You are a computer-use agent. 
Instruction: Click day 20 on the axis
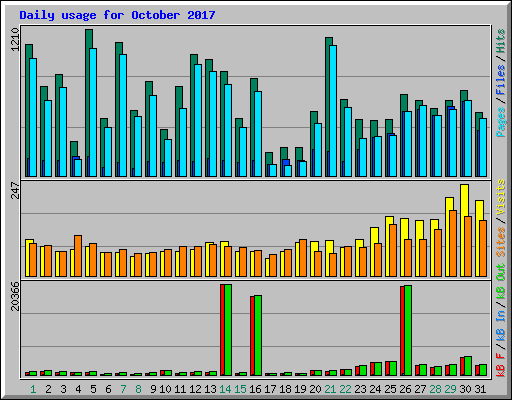[315, 389]
